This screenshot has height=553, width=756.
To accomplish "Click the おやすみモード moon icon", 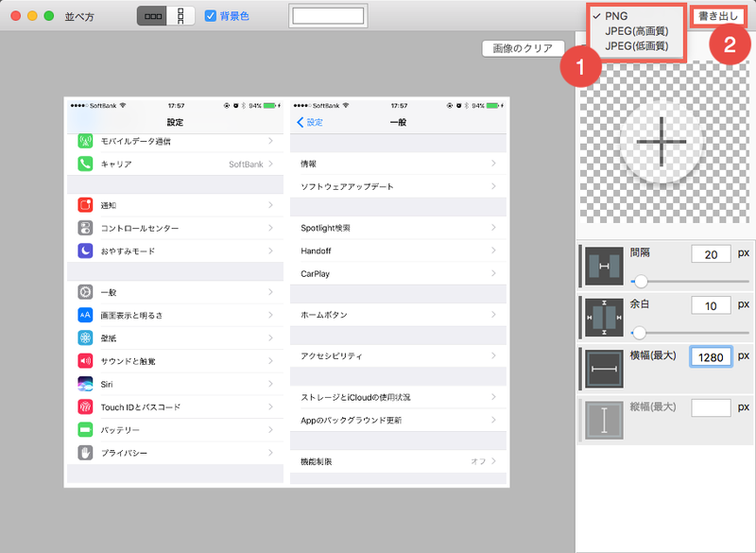I will pos(85,251).
